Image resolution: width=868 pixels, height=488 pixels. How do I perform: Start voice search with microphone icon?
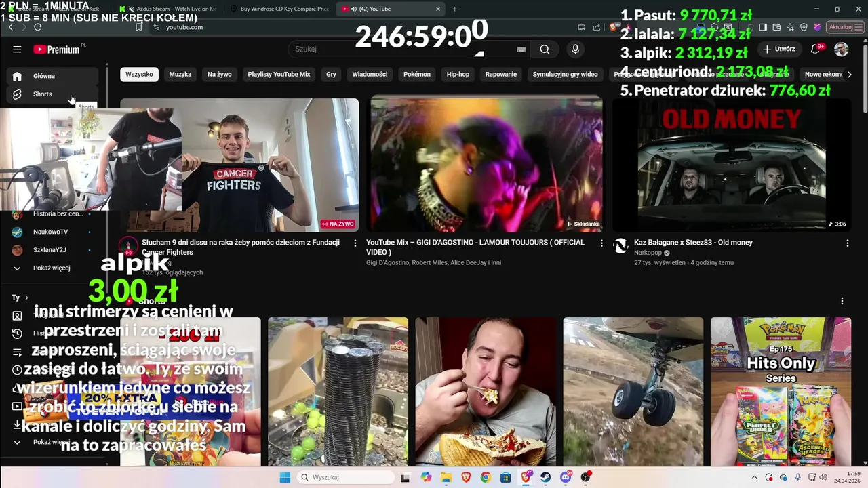tap(576, 49)
